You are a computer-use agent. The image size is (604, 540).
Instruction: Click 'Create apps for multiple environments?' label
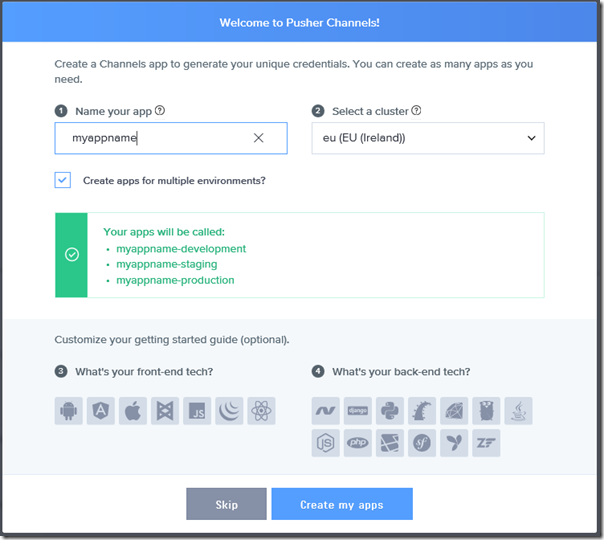[x=174, y=181]
